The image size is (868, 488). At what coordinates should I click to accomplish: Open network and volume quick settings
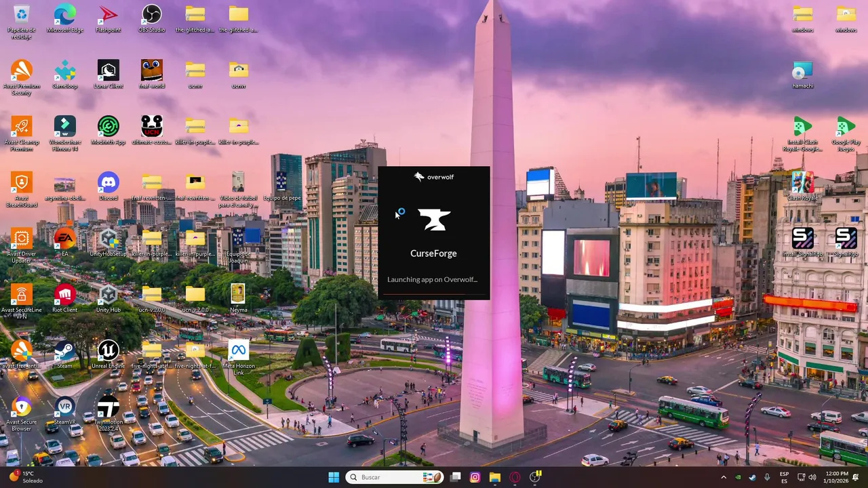pyautogui.click(x=806, y=477)
